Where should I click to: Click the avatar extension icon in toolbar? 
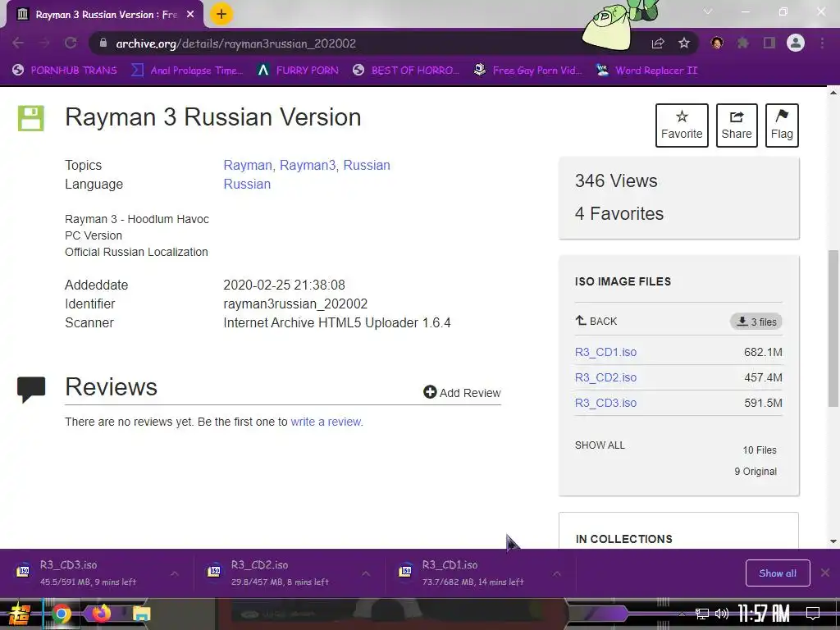point(717,43)
